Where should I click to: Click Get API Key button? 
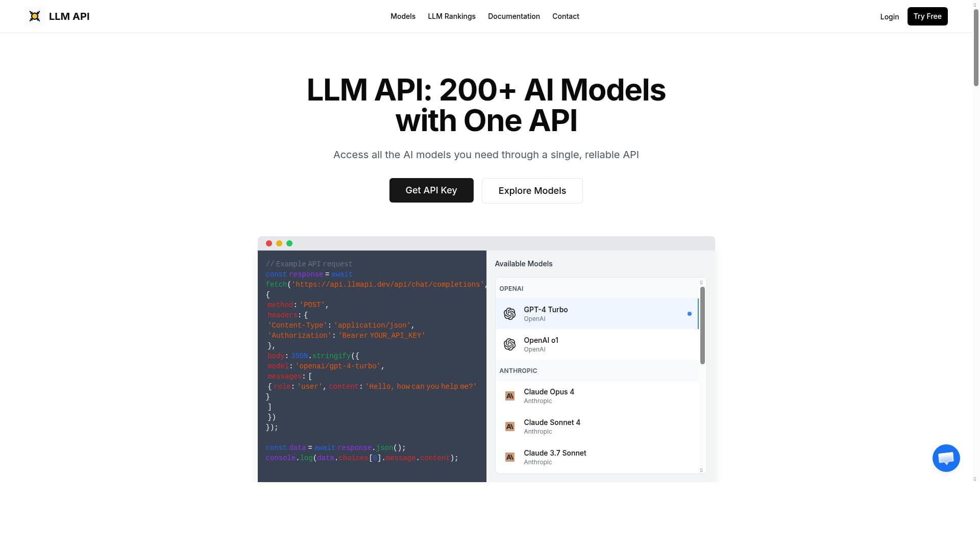[x=431, y=190]
